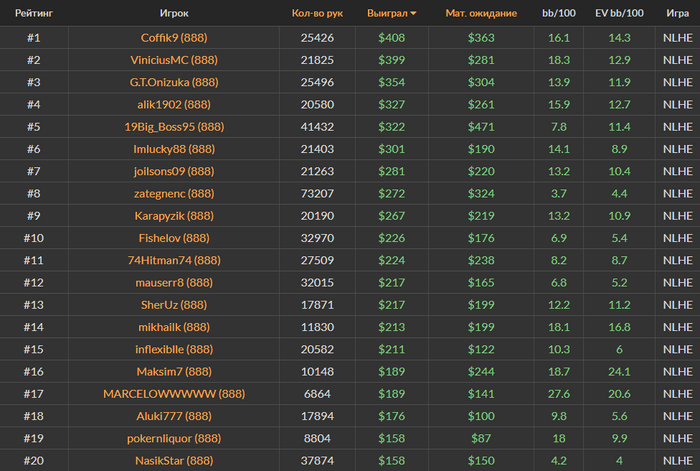Open player Coffik9 (888) profile
The image size is (700, 471).
click(x=174, y=38)
